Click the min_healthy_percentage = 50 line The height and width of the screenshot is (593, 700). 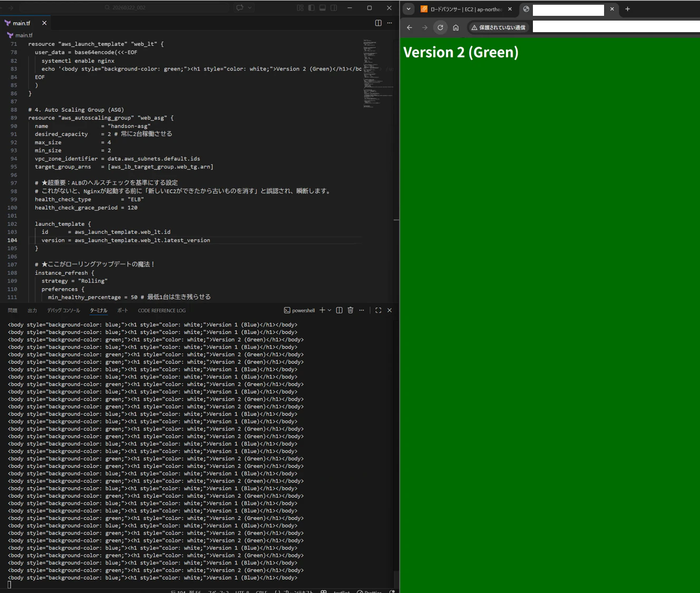coord(129,297)
